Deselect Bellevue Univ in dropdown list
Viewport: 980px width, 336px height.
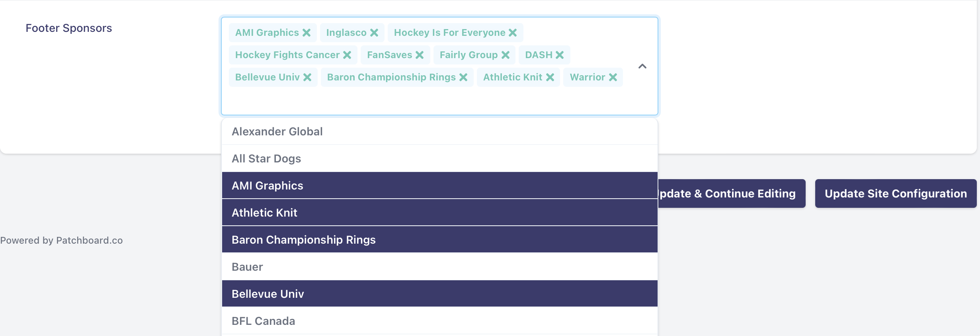coord(439,294)
